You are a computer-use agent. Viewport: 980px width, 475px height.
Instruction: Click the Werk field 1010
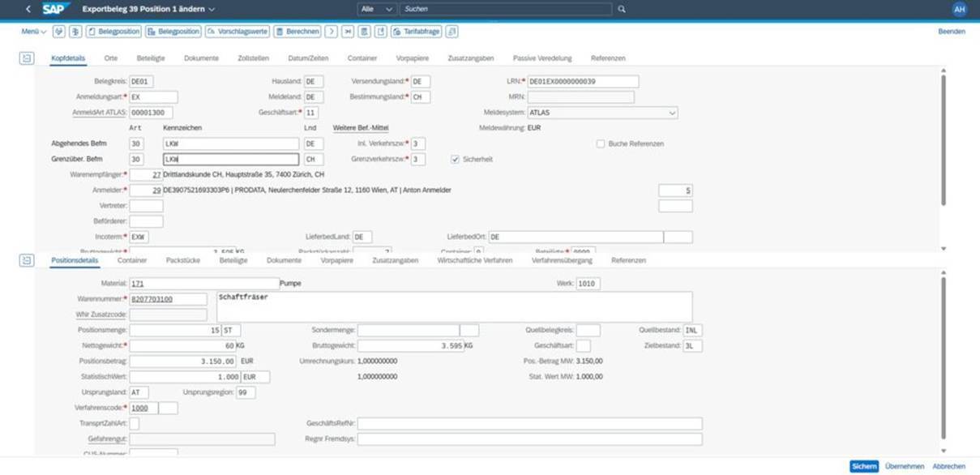[588, 284]
